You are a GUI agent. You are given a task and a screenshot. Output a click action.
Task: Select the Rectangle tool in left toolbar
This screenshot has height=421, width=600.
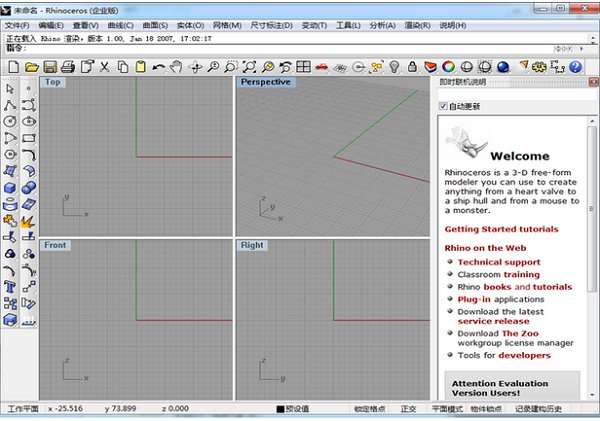tap(29, 138)
